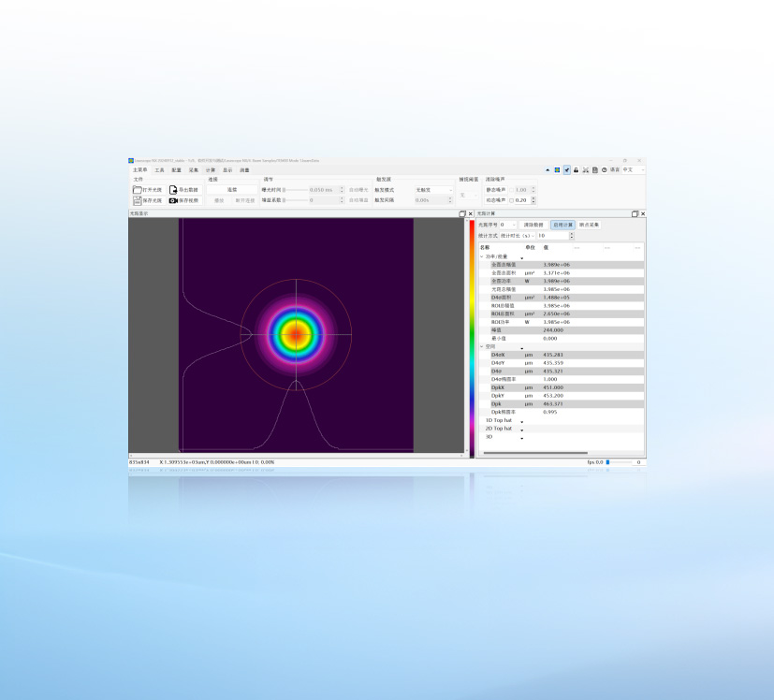The image size is (774, 700).
Task: Click the 曝光时间 slider
Action: coord(295,190)
